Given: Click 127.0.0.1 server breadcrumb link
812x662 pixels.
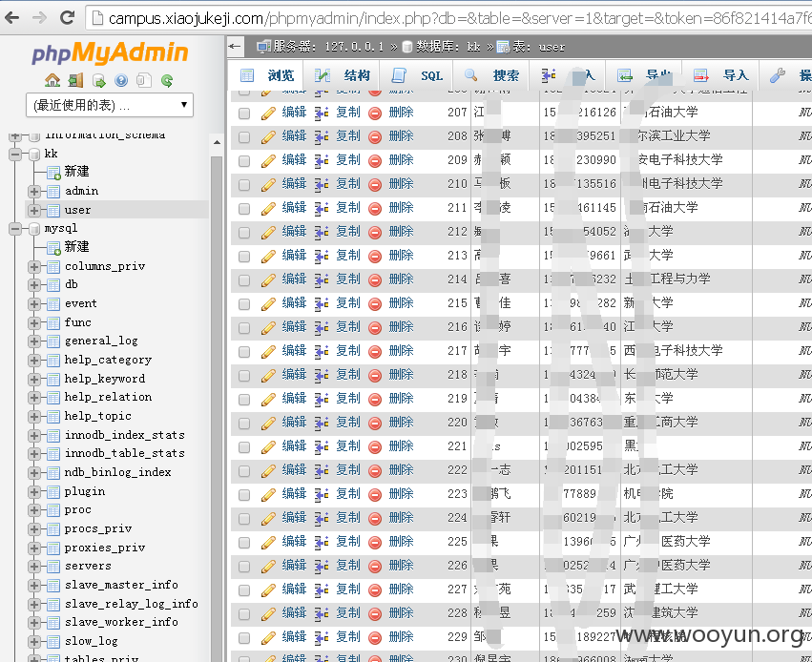Looking at the screenshot, I should 354,47.
